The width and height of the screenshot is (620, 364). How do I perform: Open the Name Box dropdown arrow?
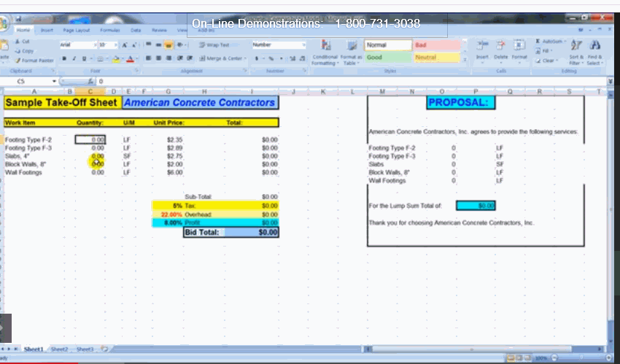pos(54,81)
